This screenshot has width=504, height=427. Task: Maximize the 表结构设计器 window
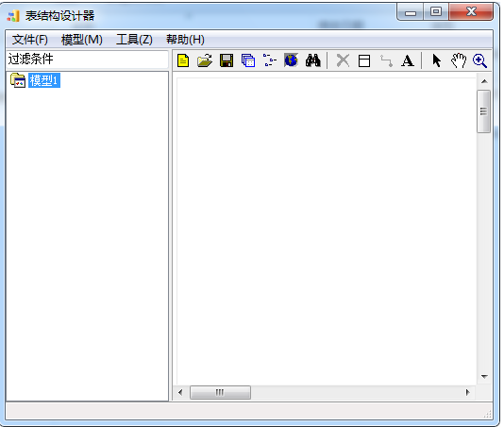click(436, 12)
